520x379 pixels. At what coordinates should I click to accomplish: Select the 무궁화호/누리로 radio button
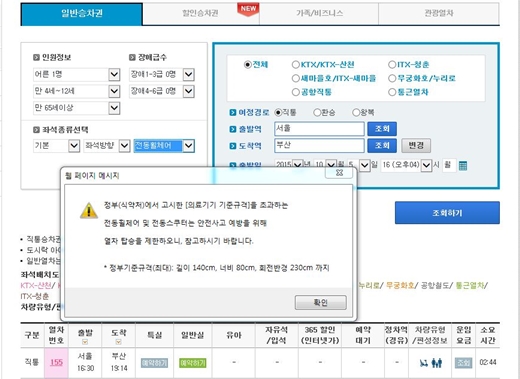[x=392, y=78]
